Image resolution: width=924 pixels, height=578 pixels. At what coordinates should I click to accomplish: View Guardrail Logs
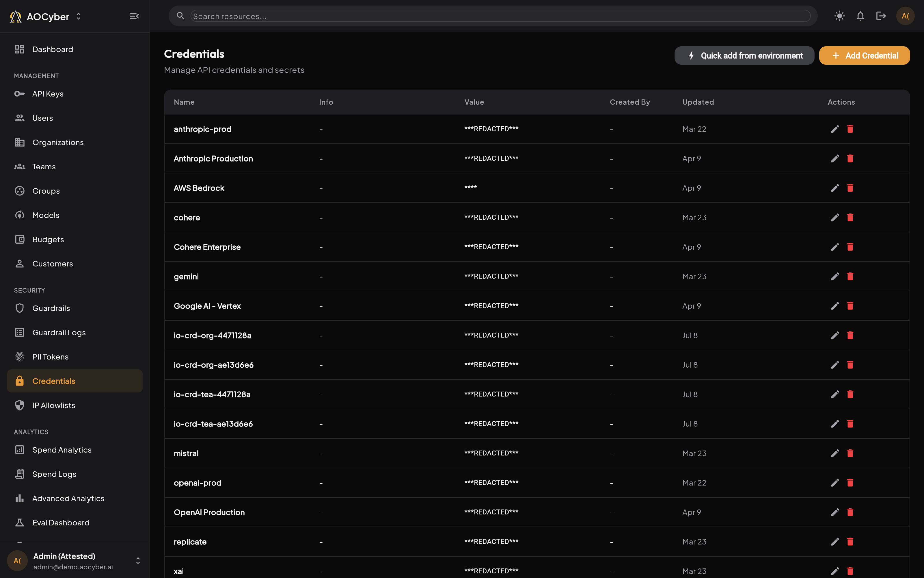point(75,333)
